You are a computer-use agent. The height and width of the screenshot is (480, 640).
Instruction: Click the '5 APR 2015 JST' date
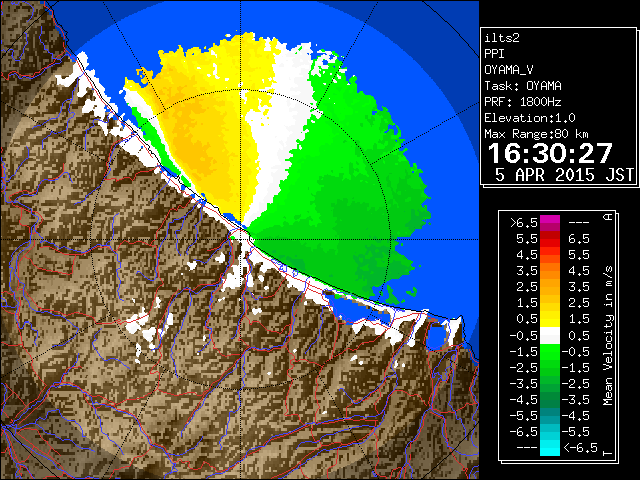564,175
